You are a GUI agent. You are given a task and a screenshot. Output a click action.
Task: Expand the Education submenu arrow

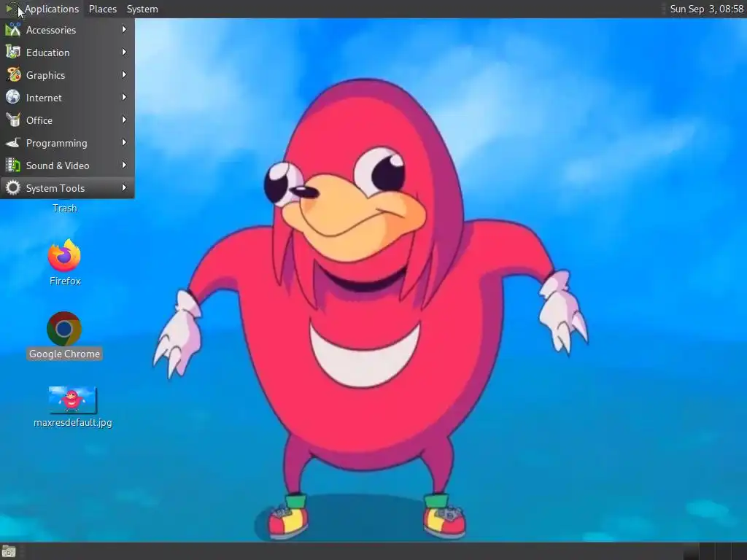point(124,52)
